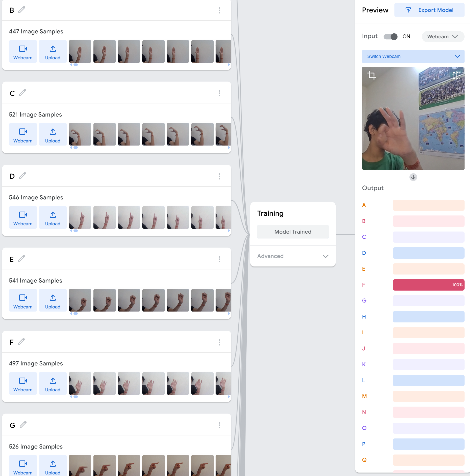
Task: Open class E options three-dot menu
Action: click(219, 259)
